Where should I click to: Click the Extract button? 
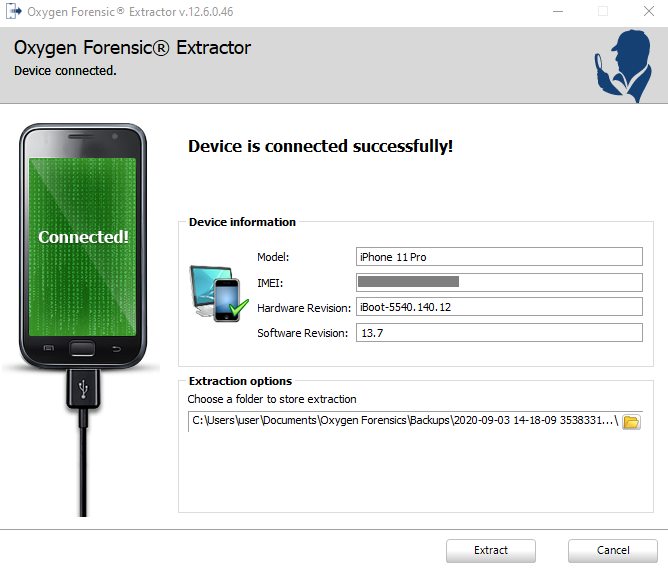coord(491,550)
